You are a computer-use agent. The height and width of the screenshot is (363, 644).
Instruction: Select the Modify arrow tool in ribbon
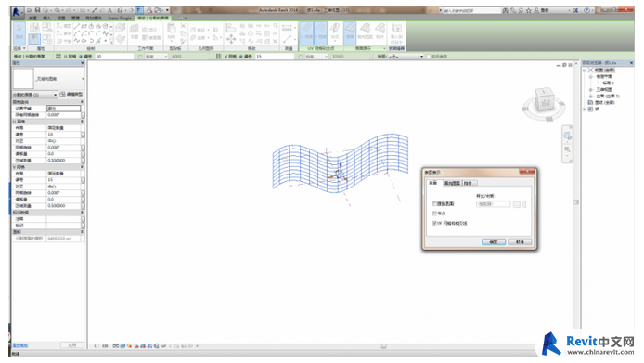click(x=19, y=32)
